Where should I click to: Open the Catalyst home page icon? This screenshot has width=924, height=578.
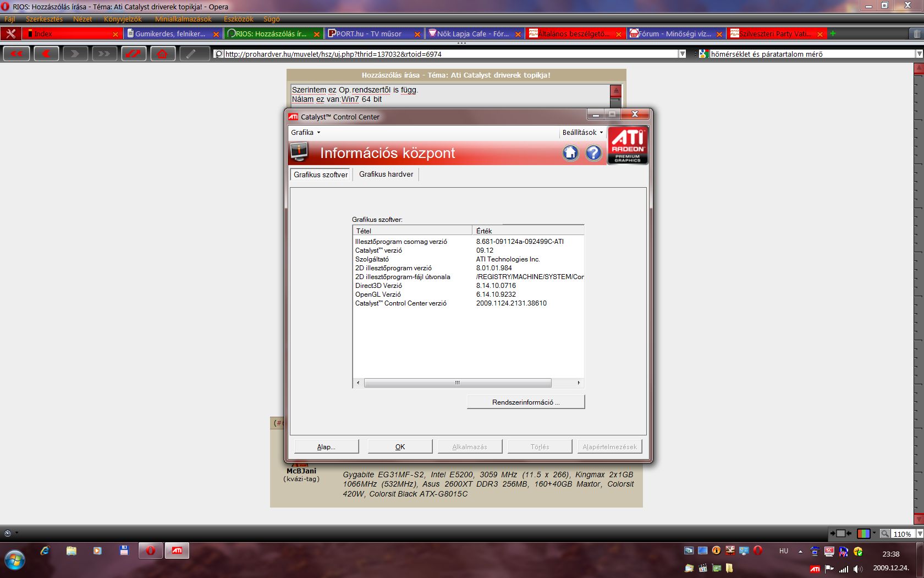[x=570, y=152]
